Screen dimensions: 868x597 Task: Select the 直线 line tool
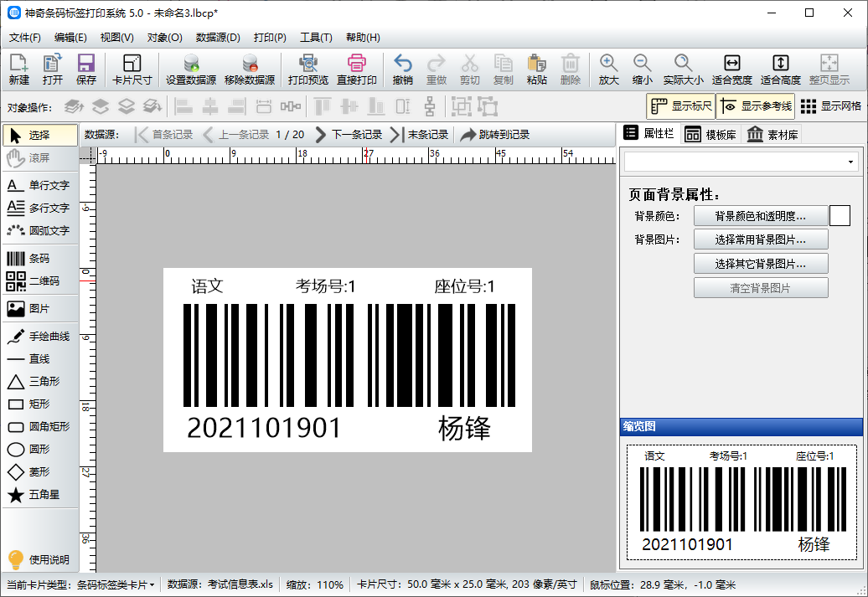(40, 359)
